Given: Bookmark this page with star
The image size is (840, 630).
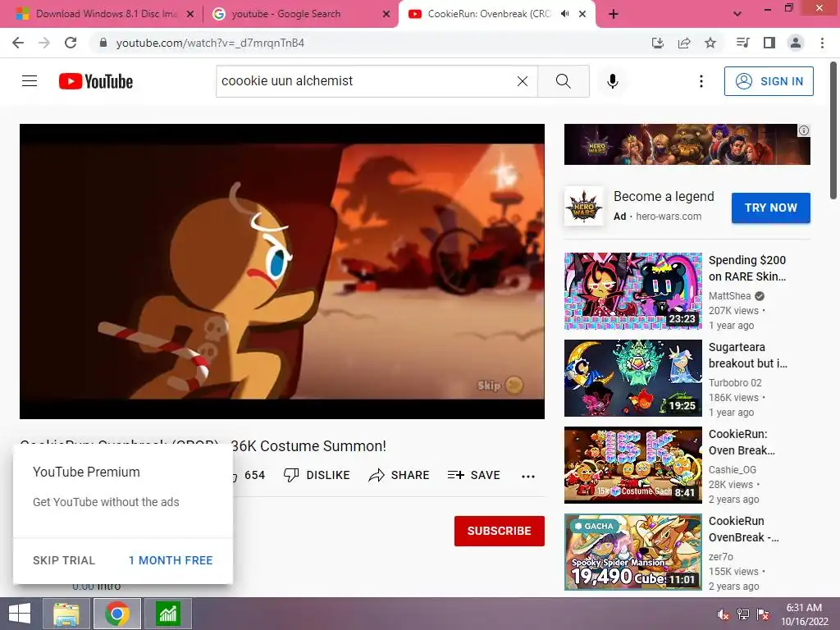Looking at the screenshot, I should pyautogui.click(x=710, y=43).
